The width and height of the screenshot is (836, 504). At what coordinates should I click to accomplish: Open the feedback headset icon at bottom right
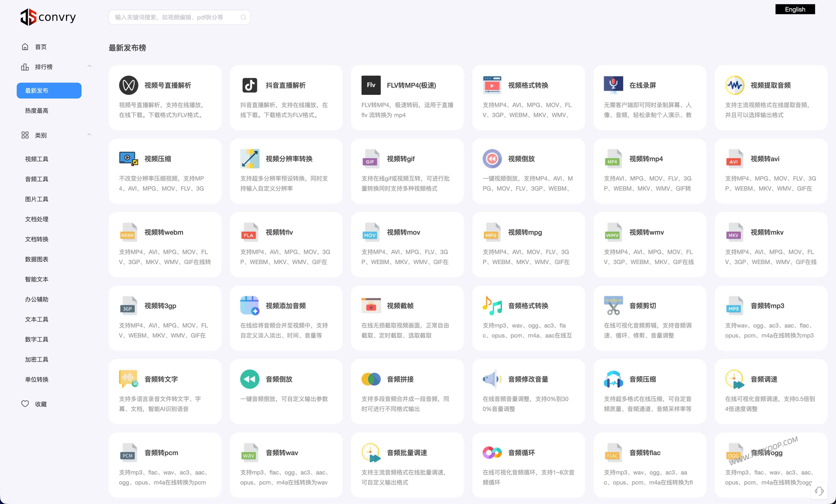tap(819, 491)
